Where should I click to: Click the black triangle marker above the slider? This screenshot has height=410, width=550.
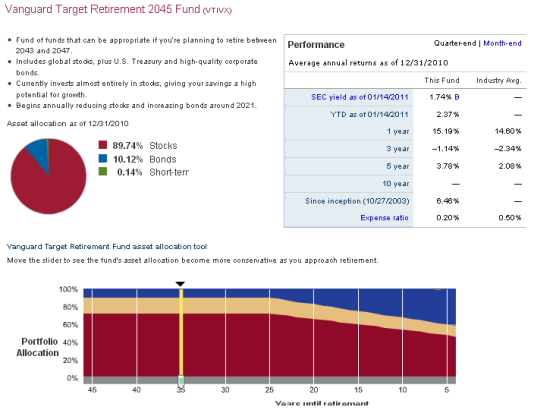pos(180,284)
